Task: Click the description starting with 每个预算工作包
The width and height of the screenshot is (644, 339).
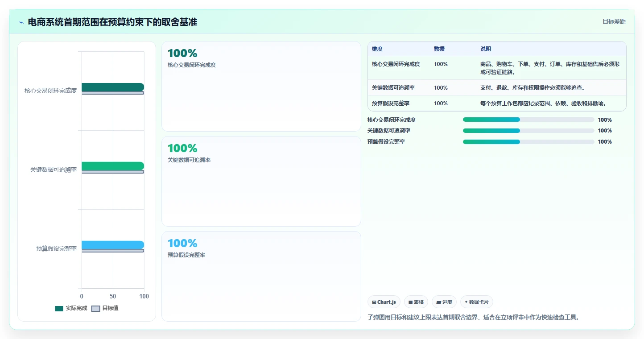Action: point(543,103)
